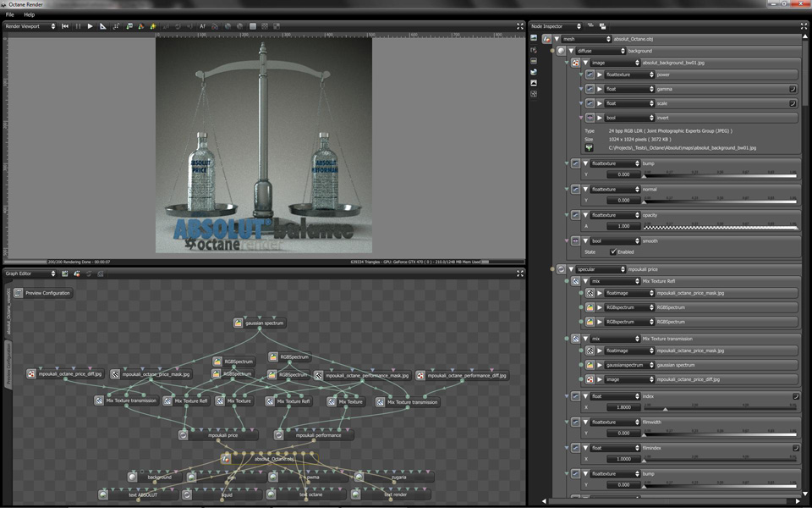The height and width of the screenshot is (508, 812).
Task: Toggle the smooth Enabled checkbox
Action: click(613, 252)
